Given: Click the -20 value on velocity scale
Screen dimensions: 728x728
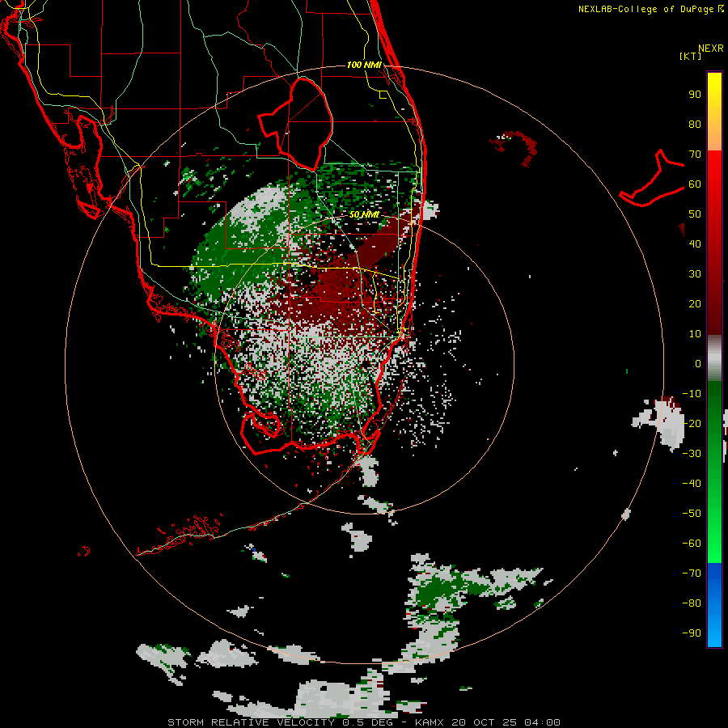Looking at the screenshot, I should point(692,423).
